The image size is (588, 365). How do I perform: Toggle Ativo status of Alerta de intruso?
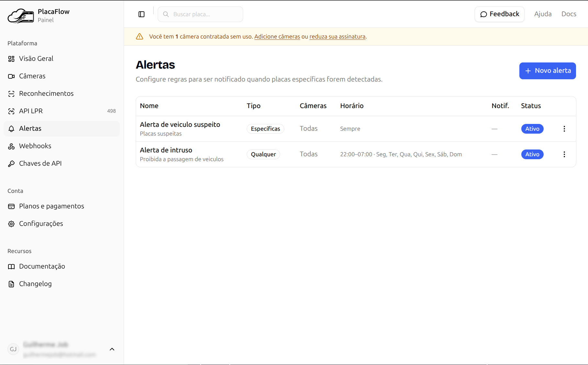[x=532, y=154]
